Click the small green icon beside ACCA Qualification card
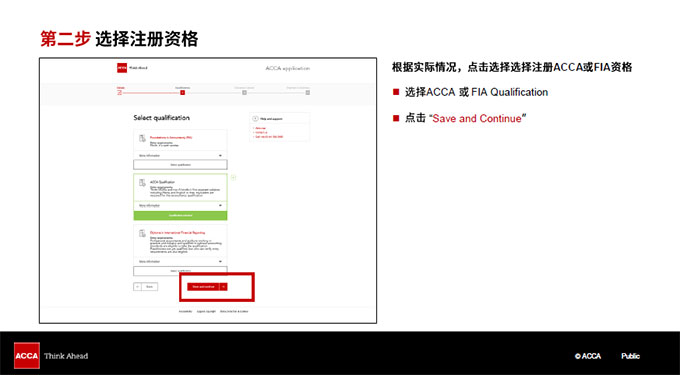680x375 pixels. (x=233, y=177)
